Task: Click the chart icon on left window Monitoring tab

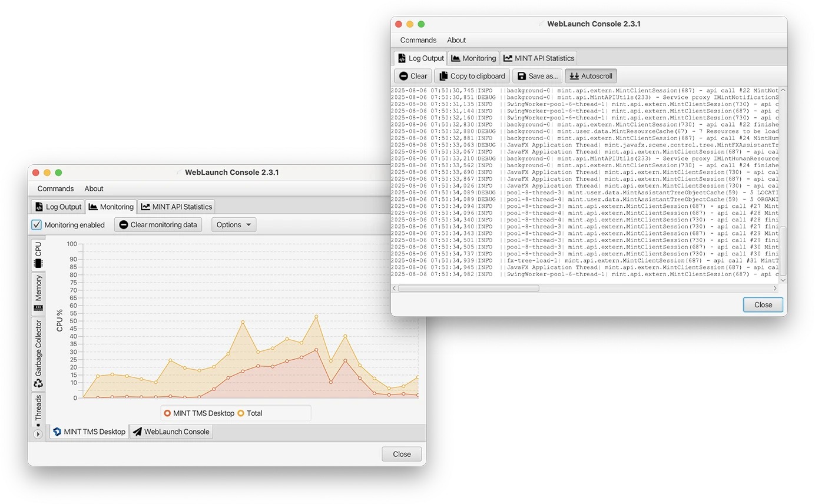Action: pyautogui.click(x=93, y=207)
